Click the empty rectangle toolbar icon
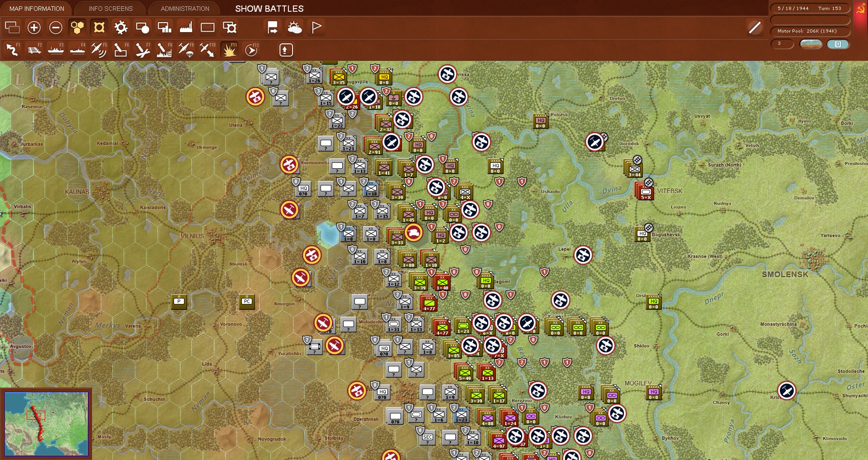 (208, 28)
